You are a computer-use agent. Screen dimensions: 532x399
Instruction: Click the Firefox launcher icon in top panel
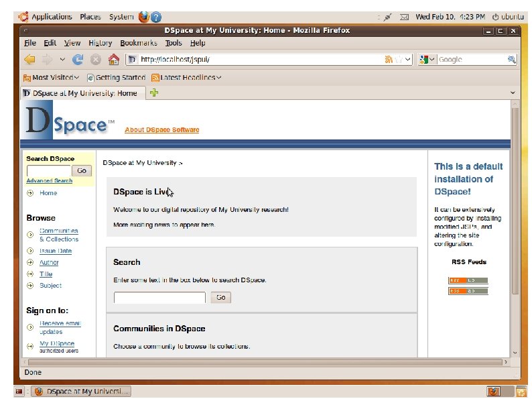144,17
